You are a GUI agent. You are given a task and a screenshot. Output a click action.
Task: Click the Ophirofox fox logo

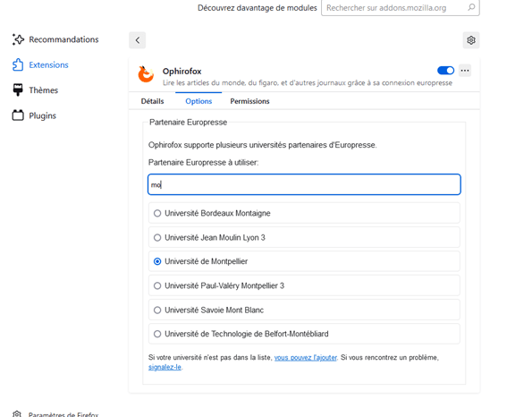[x=146, y=74]
